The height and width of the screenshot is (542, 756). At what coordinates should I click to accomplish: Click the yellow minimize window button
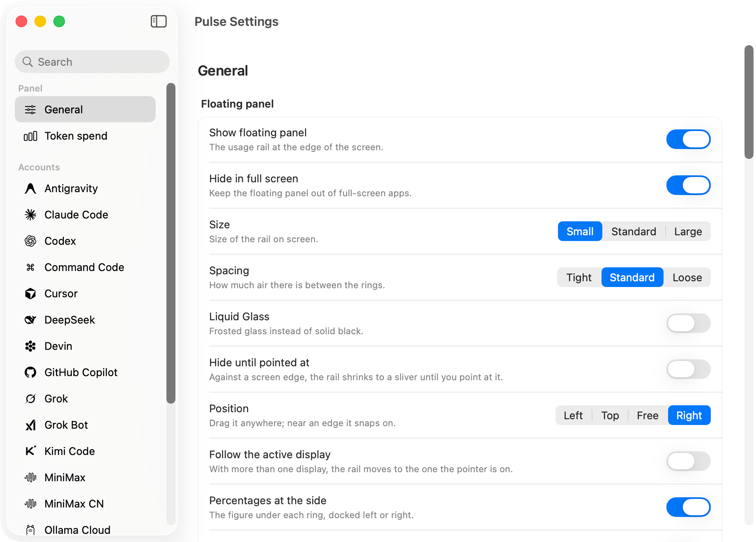click(40, 21)
